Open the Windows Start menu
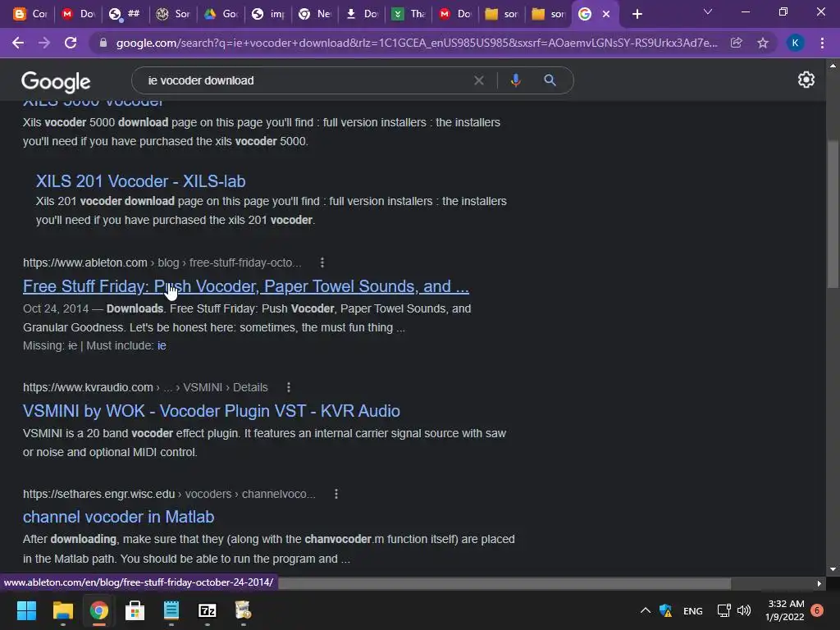This screenshot has width=840, height=630. [x=26, y=610]
